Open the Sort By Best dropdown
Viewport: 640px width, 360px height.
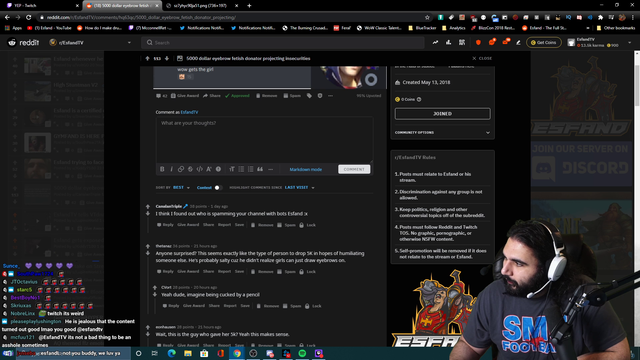(181, 188)
